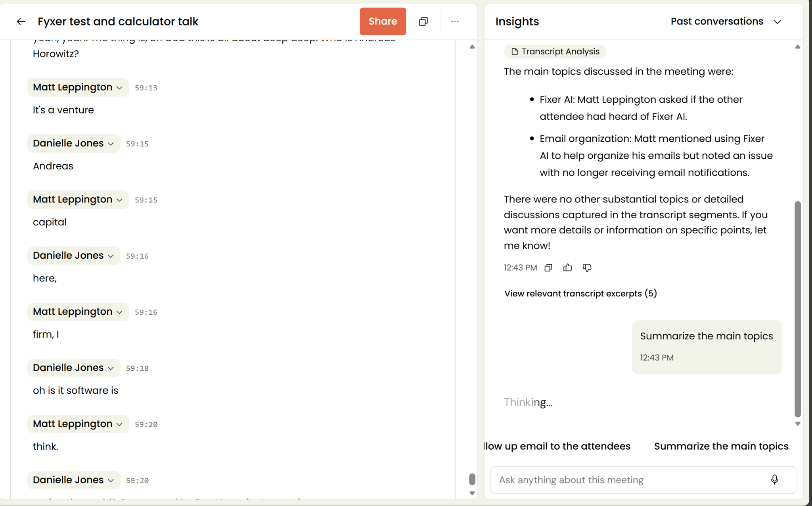812x506 pixels.
Task: Open speaker dropdown for Danielle Jones at 59:16
Action: pos(74,256)
